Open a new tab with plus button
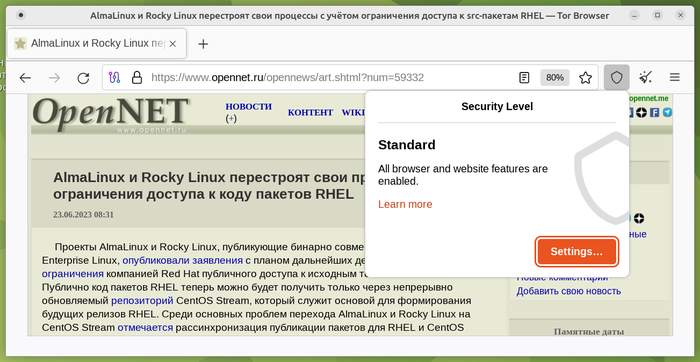Image resolution: width=700 pixels, height=362 pixels. pyautogui.click(x=203, y=44)
